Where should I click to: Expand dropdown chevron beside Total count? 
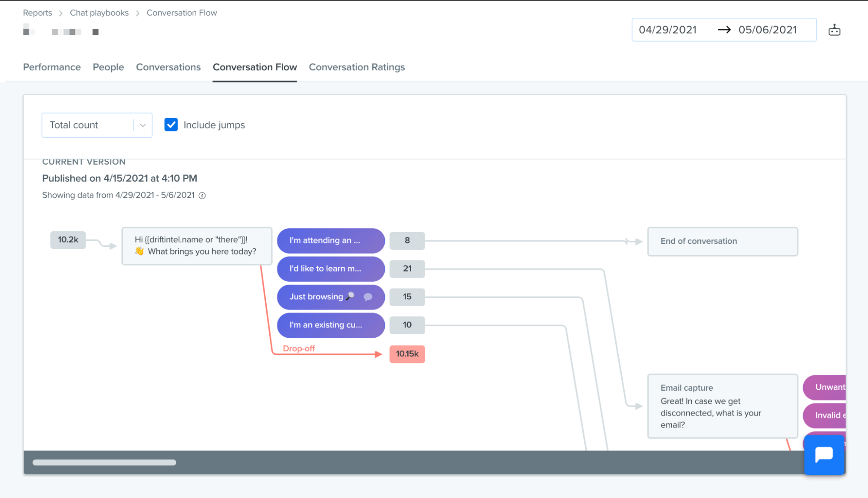tap(142, 125)
